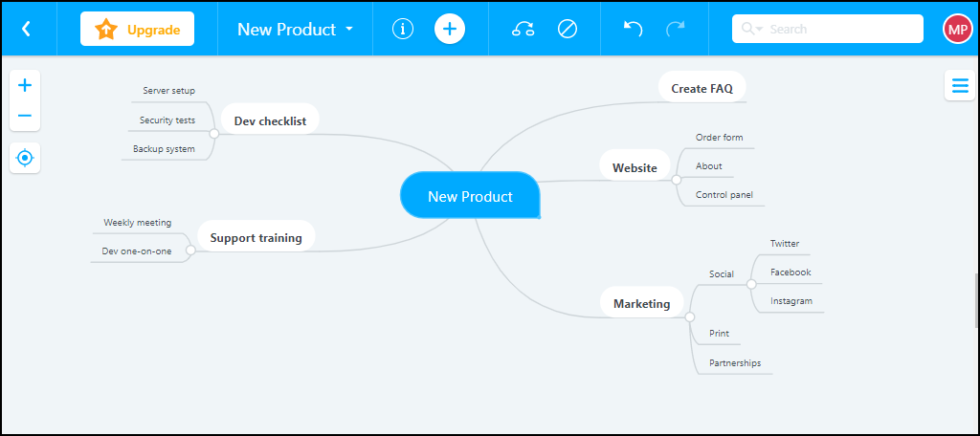Click the add relationship connector icon
This screenshot has height=436, width=980.
click(x=523, y=29)
